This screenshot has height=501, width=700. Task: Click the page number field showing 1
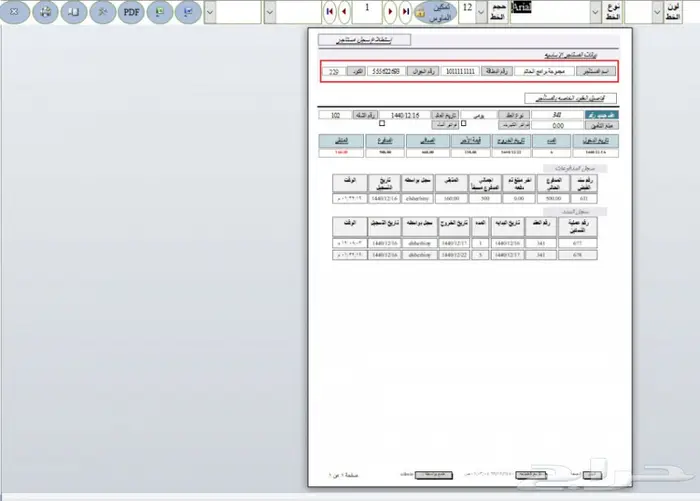click(x=367, y=13)
